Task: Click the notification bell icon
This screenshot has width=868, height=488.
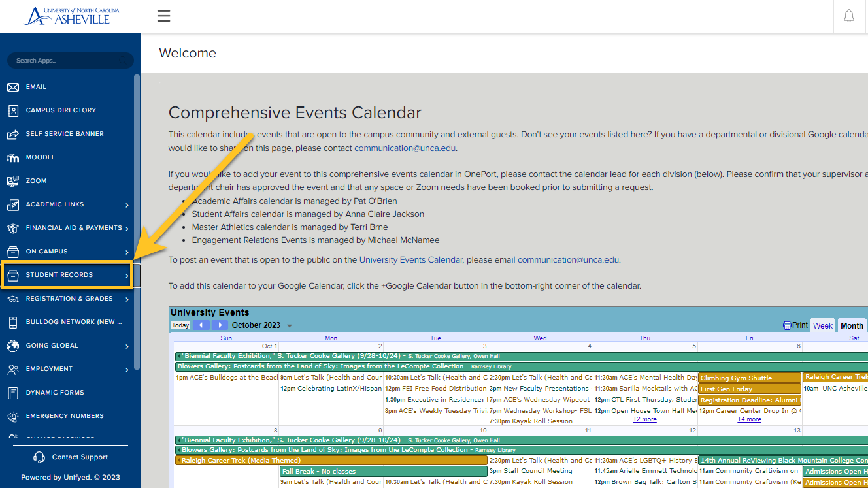Action: coord(849,16)
